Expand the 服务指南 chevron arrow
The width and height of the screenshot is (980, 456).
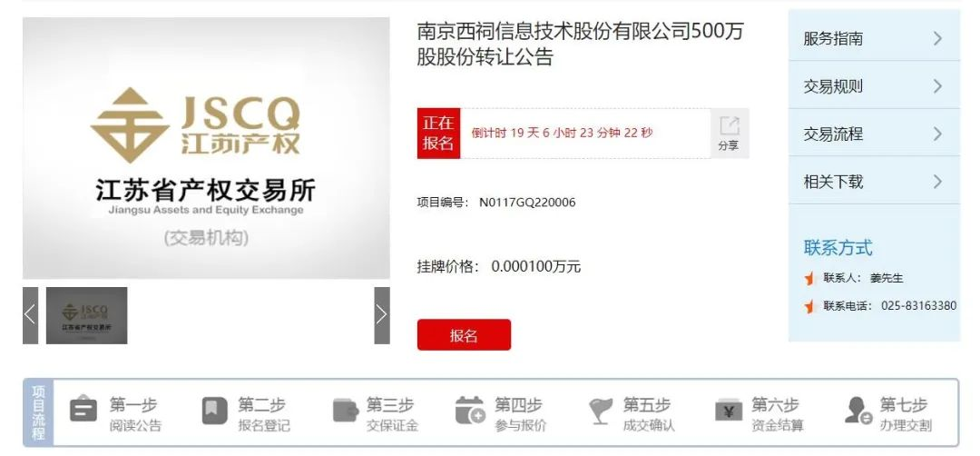[x=937, y=39]
